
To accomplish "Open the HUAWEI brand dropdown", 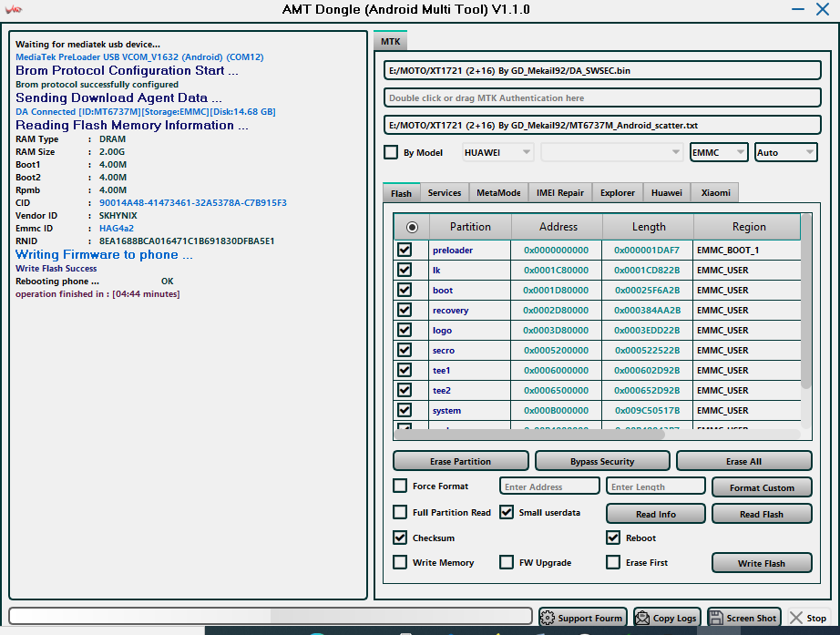I will [497, 152].
